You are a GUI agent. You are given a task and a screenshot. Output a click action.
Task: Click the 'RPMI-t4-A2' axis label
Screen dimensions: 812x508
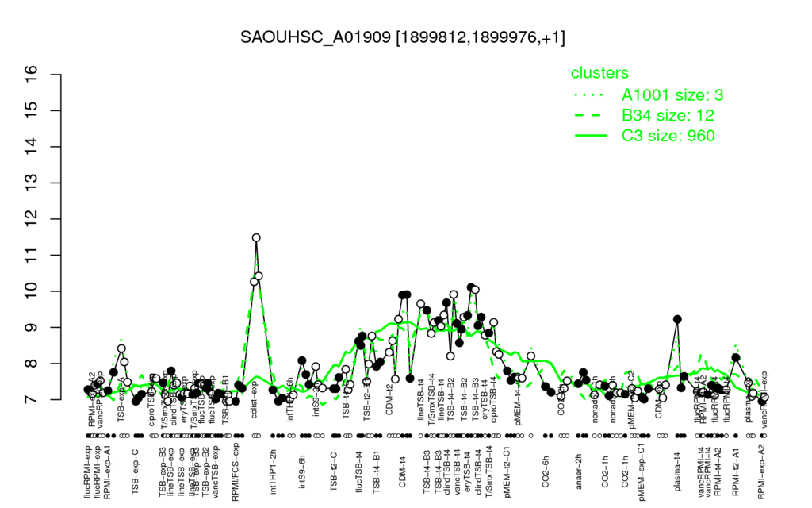click(718, 471)
